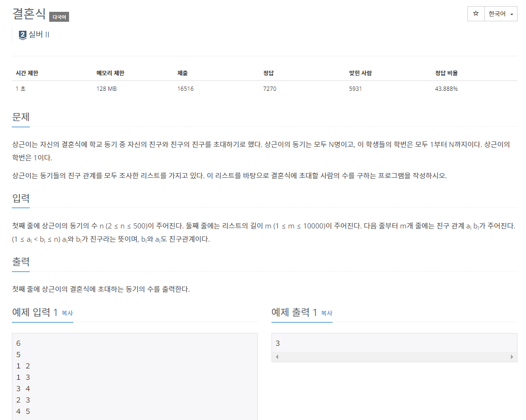Select the 입력 section heading
The width and height of the screenshot is (526, 420).
click(x=21, y=199)
